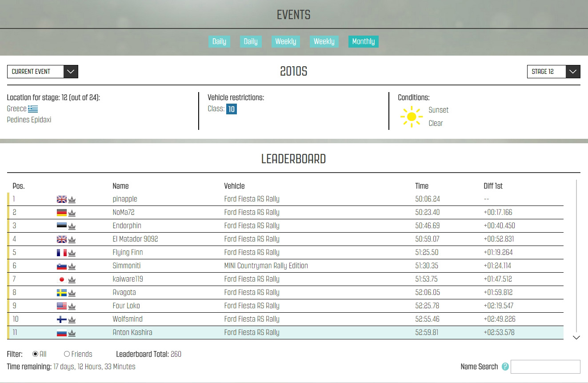Click the blue class 10 badge
Image resolution: width=588 pixels, height=383 pixels.
click(231, 109)
